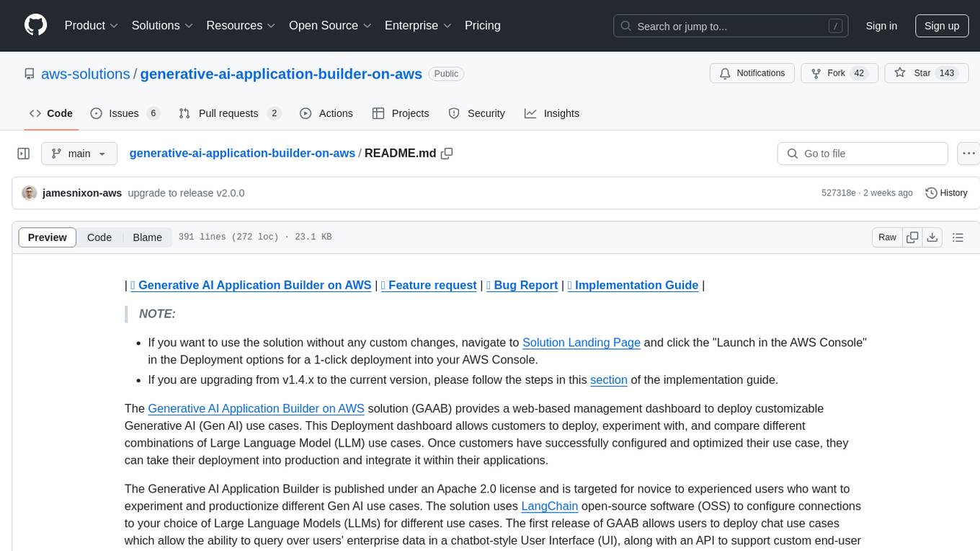Image resolution: width=980 pixels, height=551 pixels.
Task: Open the jamesnixon-aws author link
Action: pos(82,193)
